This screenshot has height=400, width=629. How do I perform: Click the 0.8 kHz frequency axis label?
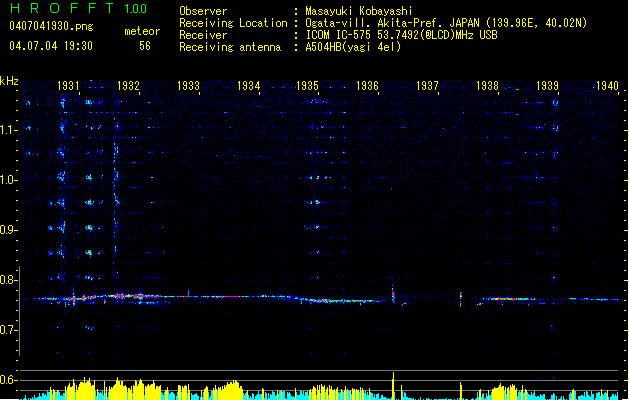click(8, 280)
